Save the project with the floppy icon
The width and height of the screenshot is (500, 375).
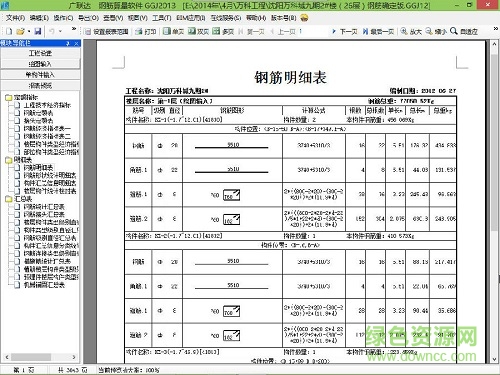click(x=38, y=31)
